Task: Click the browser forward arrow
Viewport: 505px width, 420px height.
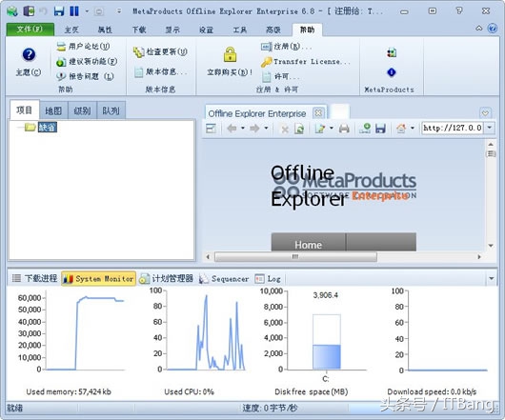Action: click(254, 129)
